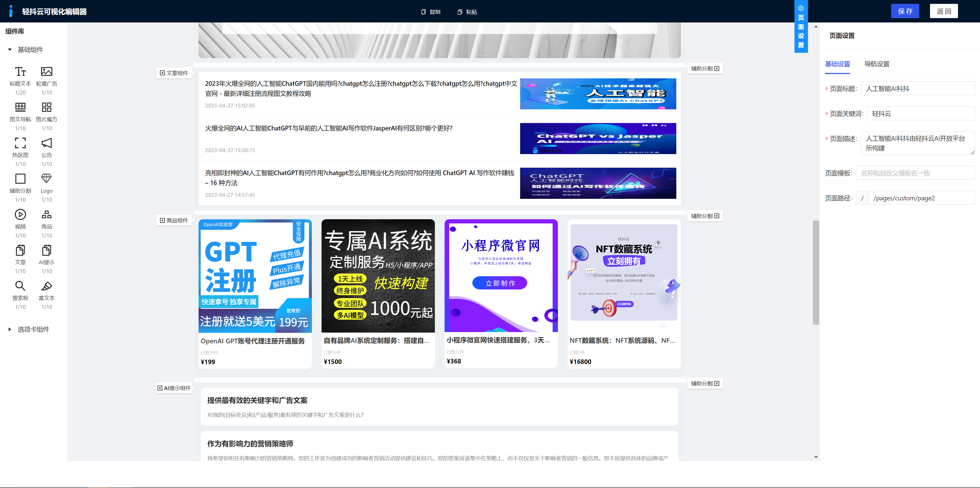
Task: Click the scrollbar up arrow
Action: point(816,27)
